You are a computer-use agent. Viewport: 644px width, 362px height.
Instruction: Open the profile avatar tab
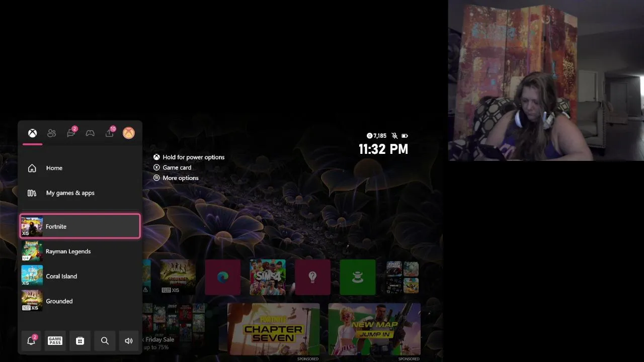point(129,133)
